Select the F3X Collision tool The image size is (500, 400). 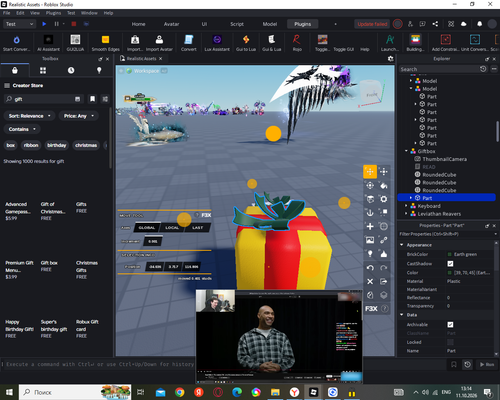click(384, 213)
